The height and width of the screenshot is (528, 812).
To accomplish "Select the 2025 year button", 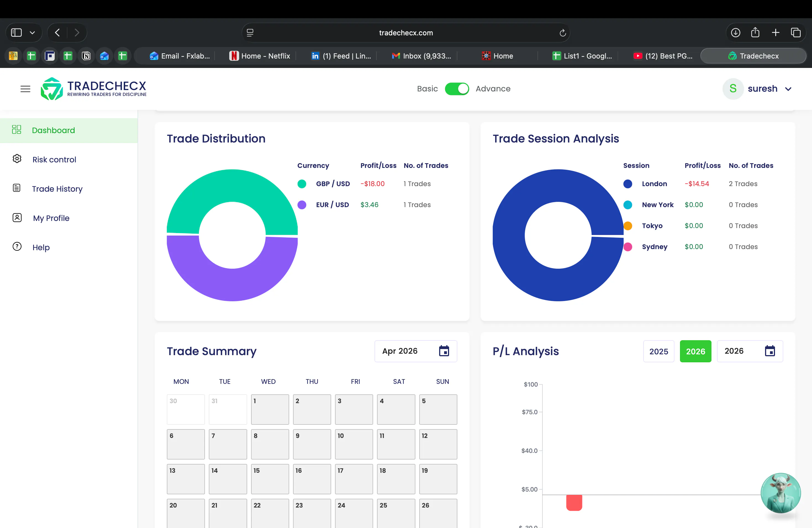I will pyautogui.click(x=659, y=351).
